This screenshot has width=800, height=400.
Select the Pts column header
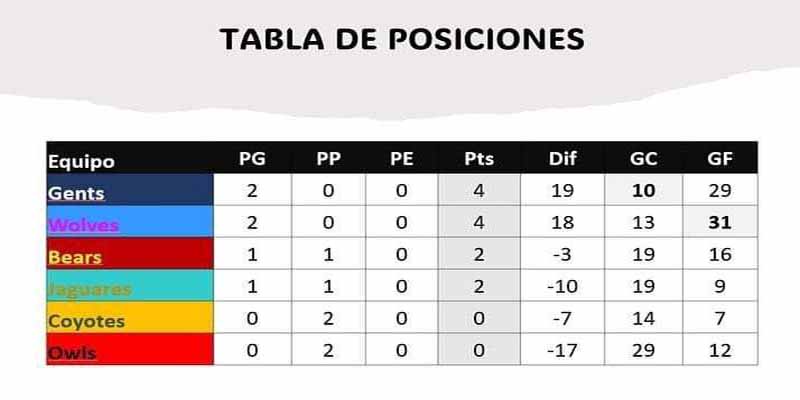479,159
